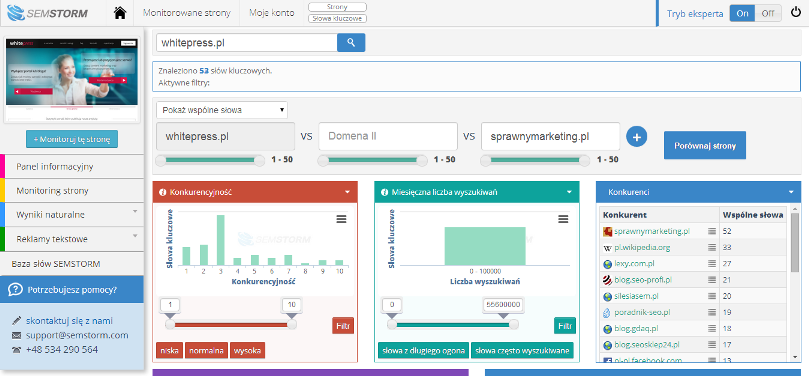
Task: Open Baza słów SEMSTORM item
Action: point(72,264)
